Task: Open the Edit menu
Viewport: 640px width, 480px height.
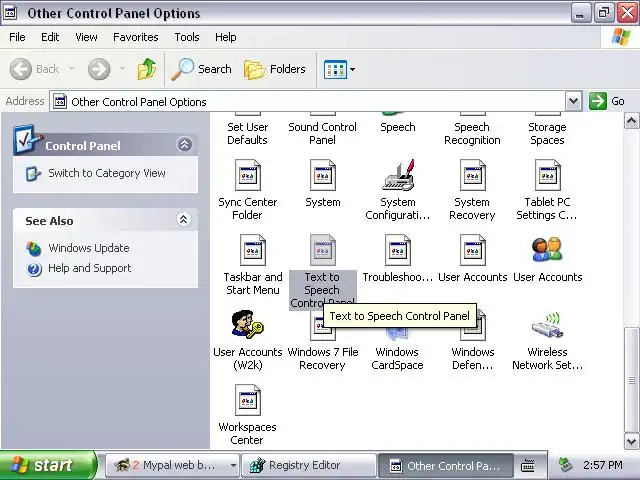Action: pos(50,37)
